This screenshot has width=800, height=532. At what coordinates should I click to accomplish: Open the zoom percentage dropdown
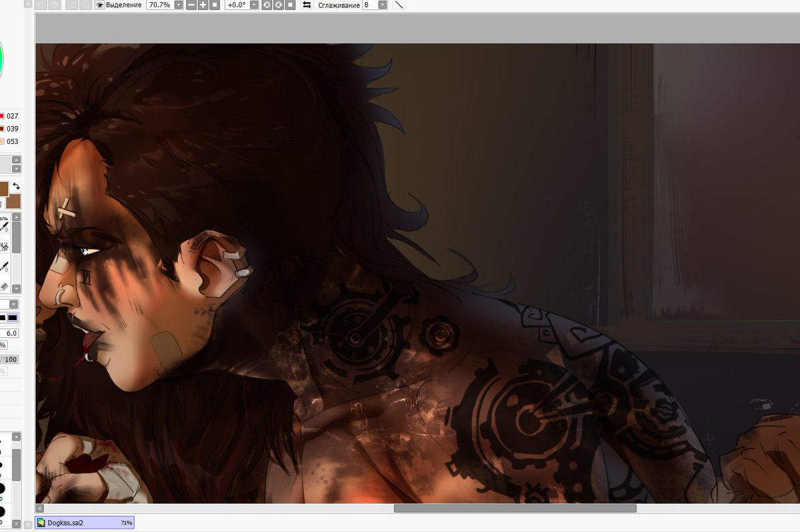tap(178, 5)
